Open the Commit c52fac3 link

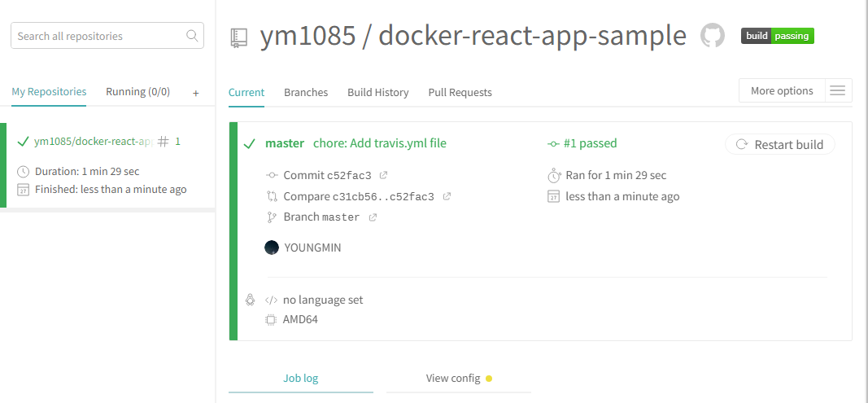[x=327, y=175]
